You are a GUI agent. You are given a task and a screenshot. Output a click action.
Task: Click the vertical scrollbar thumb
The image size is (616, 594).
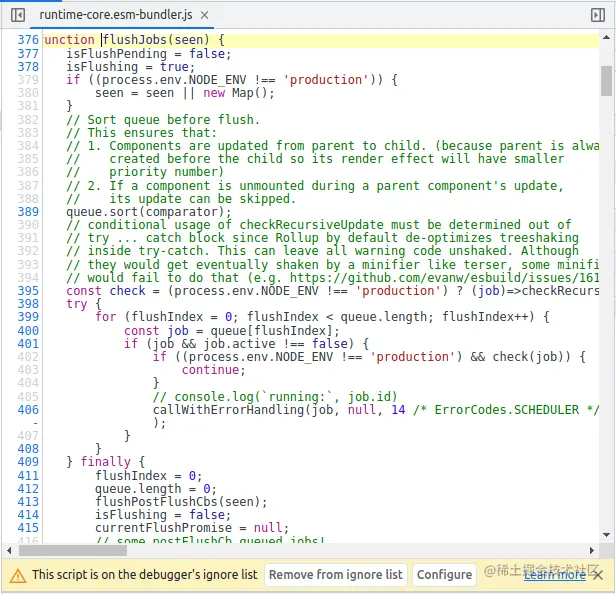(606, 81)
